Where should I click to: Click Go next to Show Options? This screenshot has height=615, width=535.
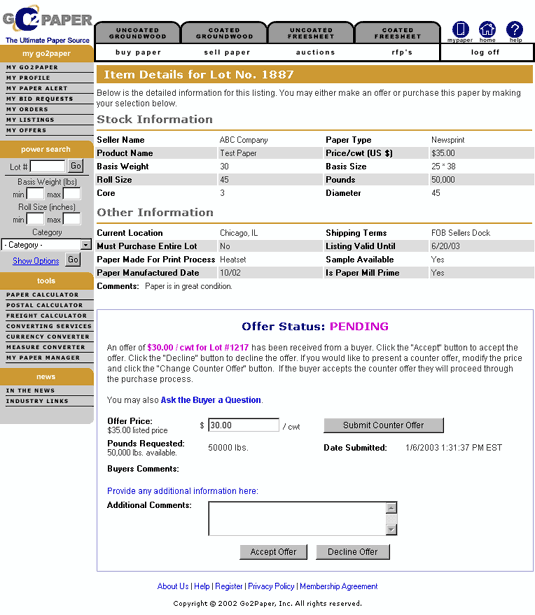73,260
